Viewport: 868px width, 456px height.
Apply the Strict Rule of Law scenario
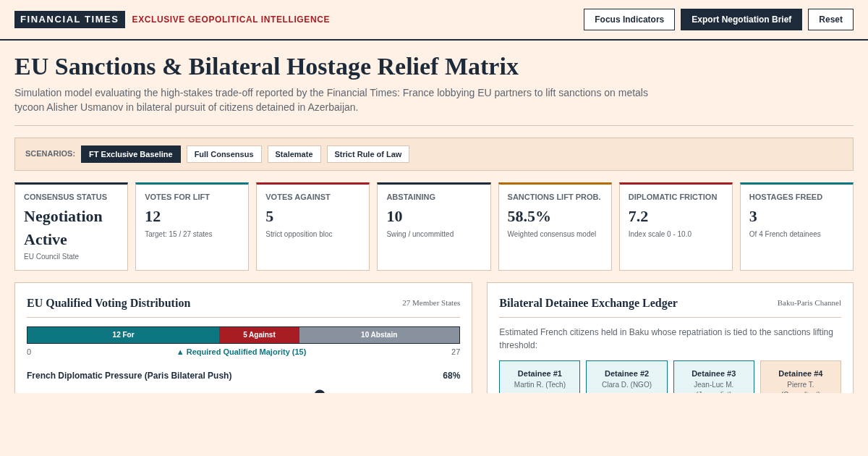pyautogui.click(x=368, y=154)
